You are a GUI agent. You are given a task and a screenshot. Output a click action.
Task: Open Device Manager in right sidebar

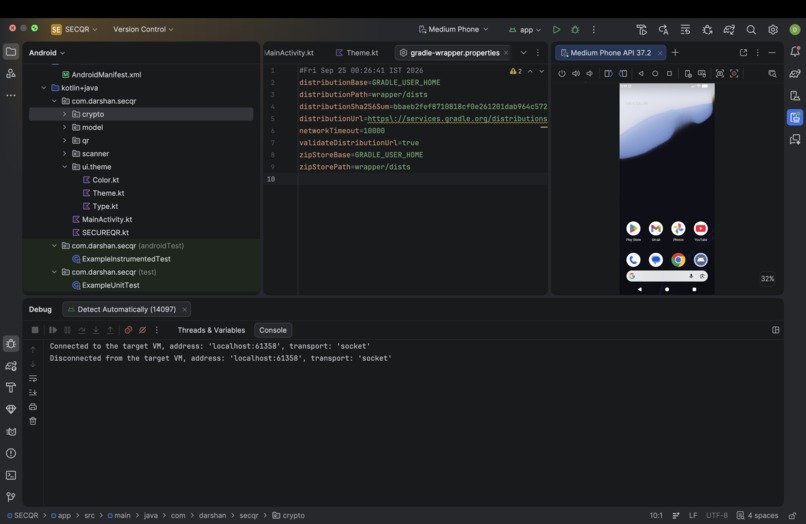(x=795, y=96)
